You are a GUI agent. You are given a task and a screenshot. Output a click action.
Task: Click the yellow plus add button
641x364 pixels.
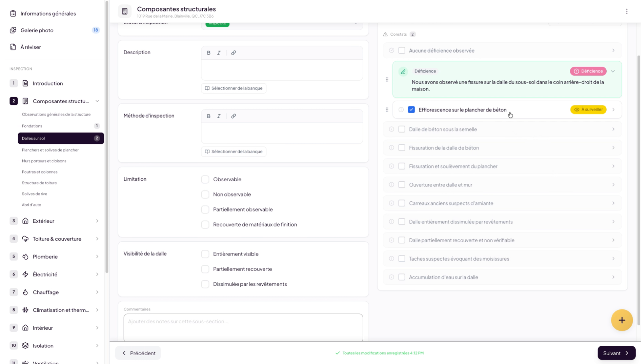(x=621, y=320)
